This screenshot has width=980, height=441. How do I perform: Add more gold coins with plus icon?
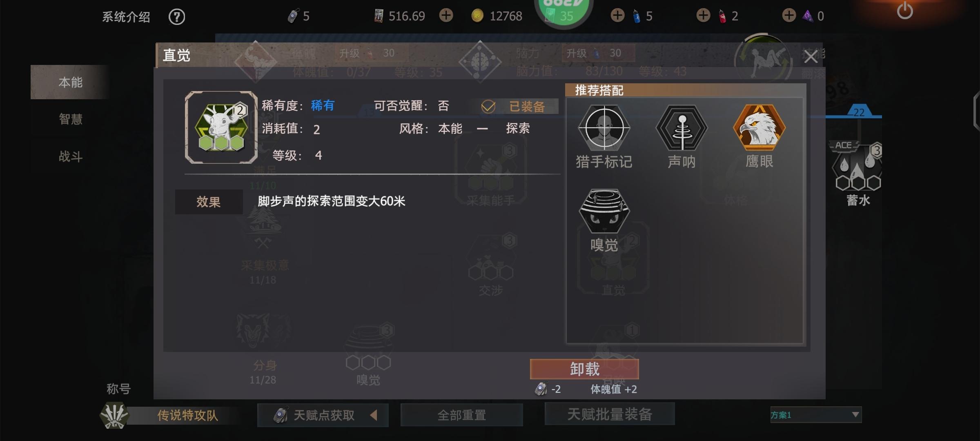[x=446, y=16]
